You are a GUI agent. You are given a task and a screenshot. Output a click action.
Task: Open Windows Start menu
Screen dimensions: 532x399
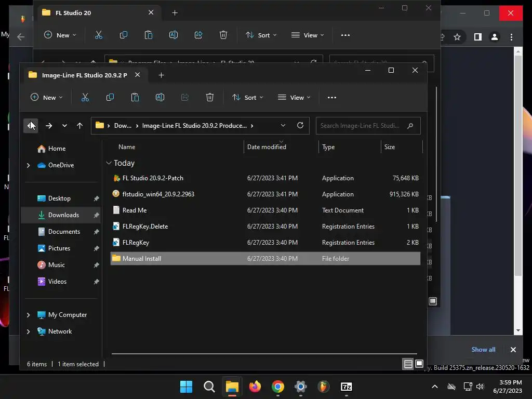(186, 387)
